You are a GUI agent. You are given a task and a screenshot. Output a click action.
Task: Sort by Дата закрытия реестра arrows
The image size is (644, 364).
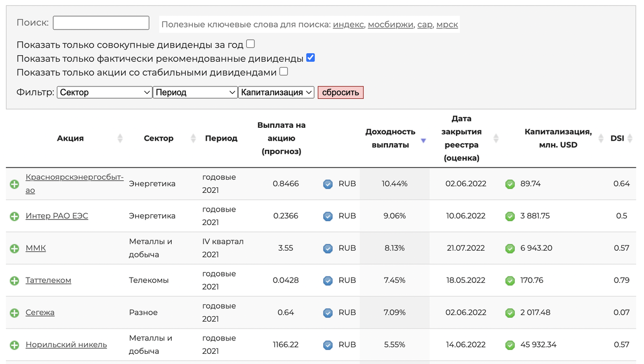(496, 139)
